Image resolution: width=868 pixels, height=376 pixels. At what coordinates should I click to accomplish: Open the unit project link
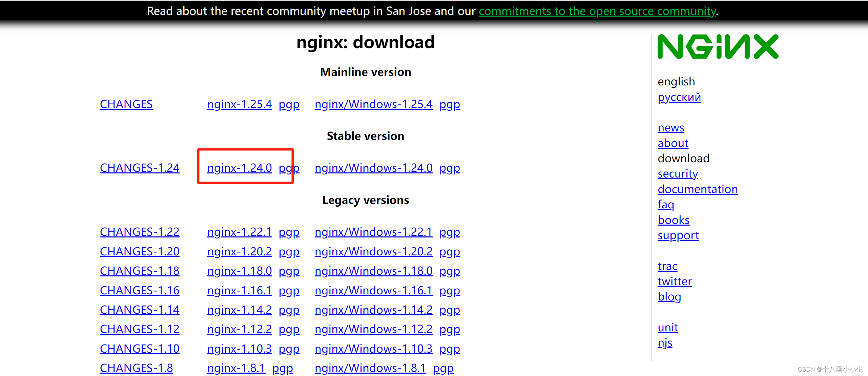pos(668,328)
